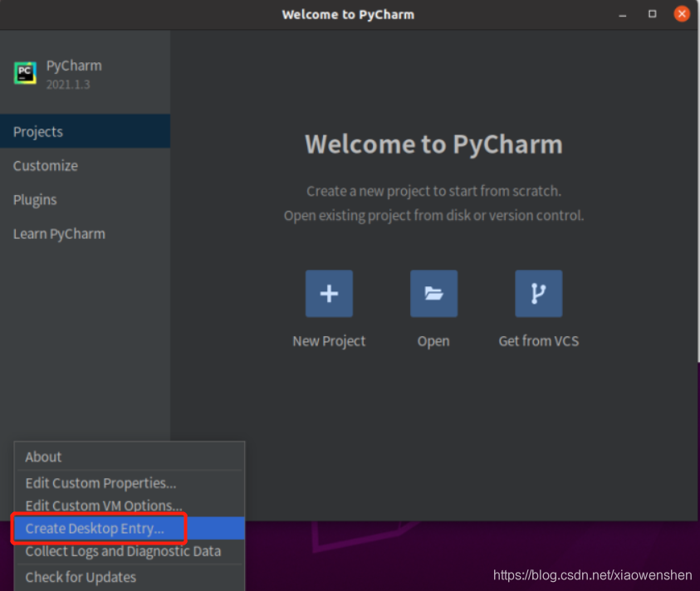Go to Learn PyCharm tab
Screen dimensions: 700x591
[x=85, y=233]
